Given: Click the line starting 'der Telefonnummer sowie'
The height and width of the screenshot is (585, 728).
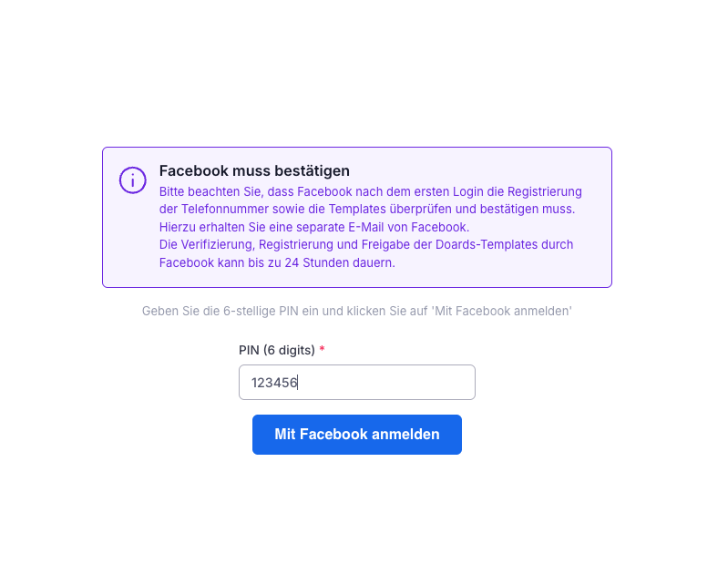Looking at the screenshot, I should (x=366, y=210).
